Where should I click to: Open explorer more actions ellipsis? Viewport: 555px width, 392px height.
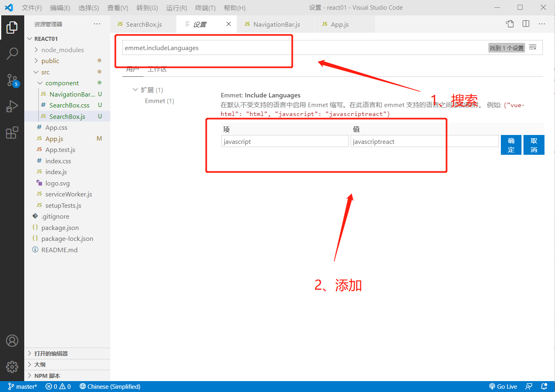coord(97,24)
